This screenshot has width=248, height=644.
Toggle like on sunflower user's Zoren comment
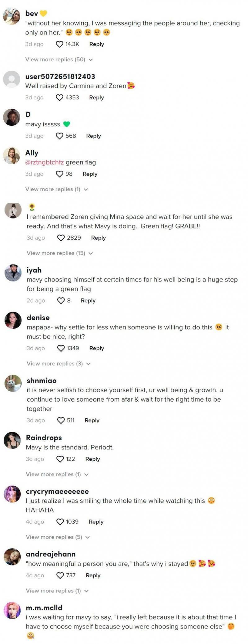pyautogui.click(x=61, y=238)
